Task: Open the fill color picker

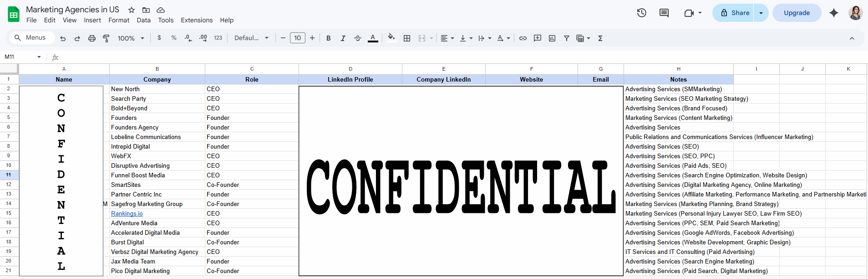Action: pos(391,38)
